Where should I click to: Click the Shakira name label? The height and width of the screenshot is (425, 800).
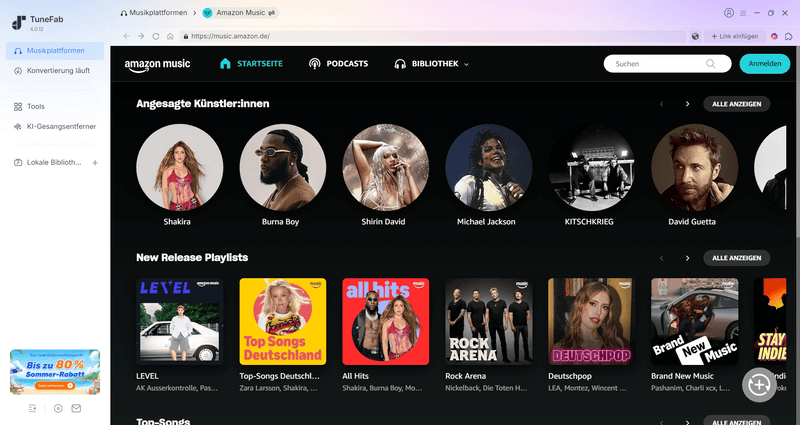(177, 221)
